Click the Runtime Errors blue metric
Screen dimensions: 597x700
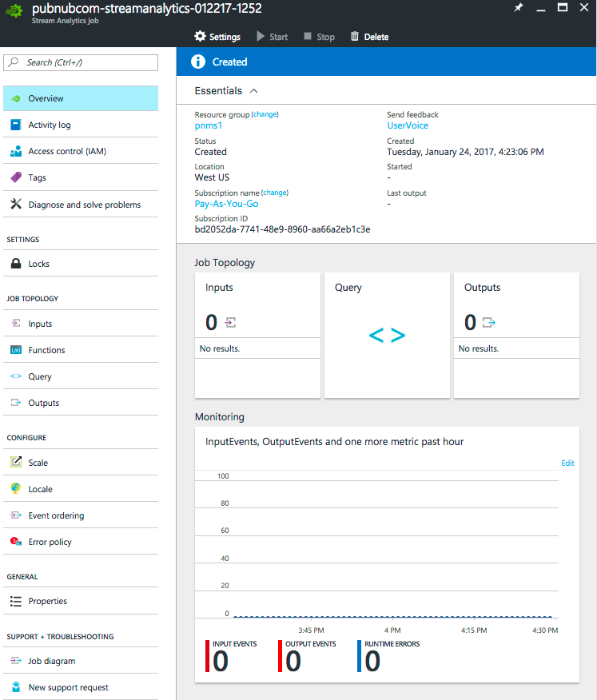[388, 656]
